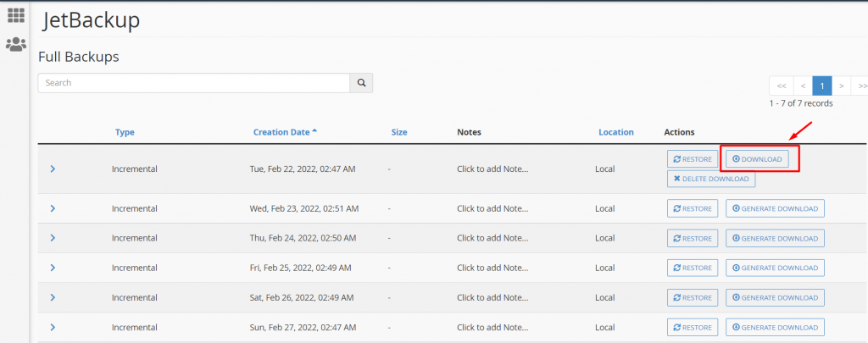
Task: Click the JetBackup page title
Action: [x=92, y=20]
